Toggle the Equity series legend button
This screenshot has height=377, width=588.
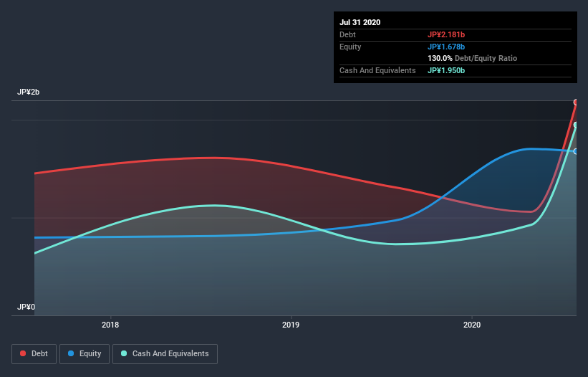tap(85, 354)
